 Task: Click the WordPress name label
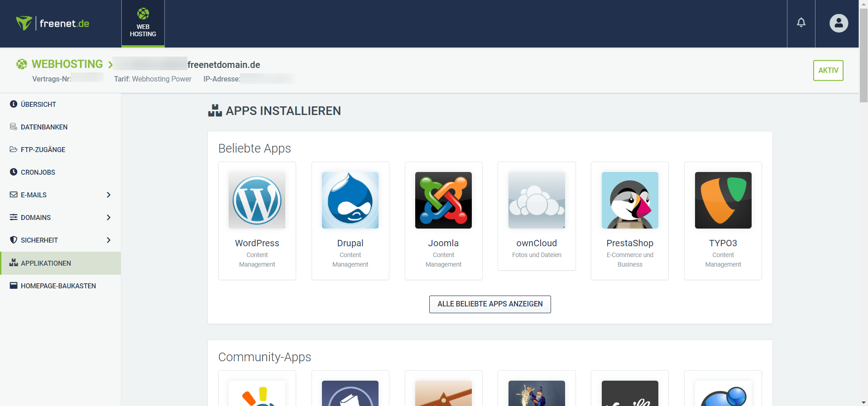(257, 243)
